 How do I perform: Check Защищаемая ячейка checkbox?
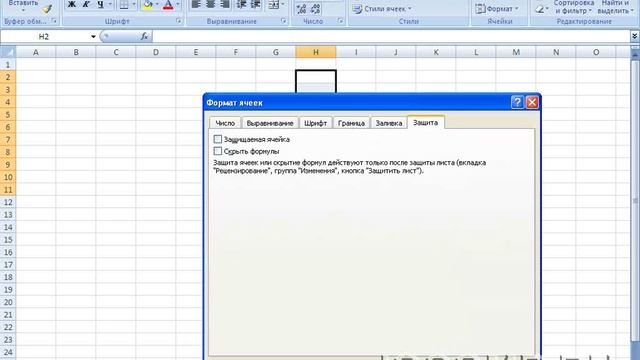click(218, 139)
